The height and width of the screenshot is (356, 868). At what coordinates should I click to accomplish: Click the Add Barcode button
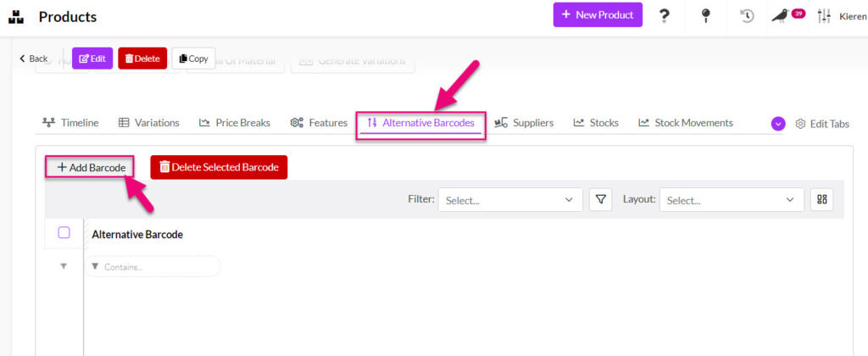click(91, 168)
